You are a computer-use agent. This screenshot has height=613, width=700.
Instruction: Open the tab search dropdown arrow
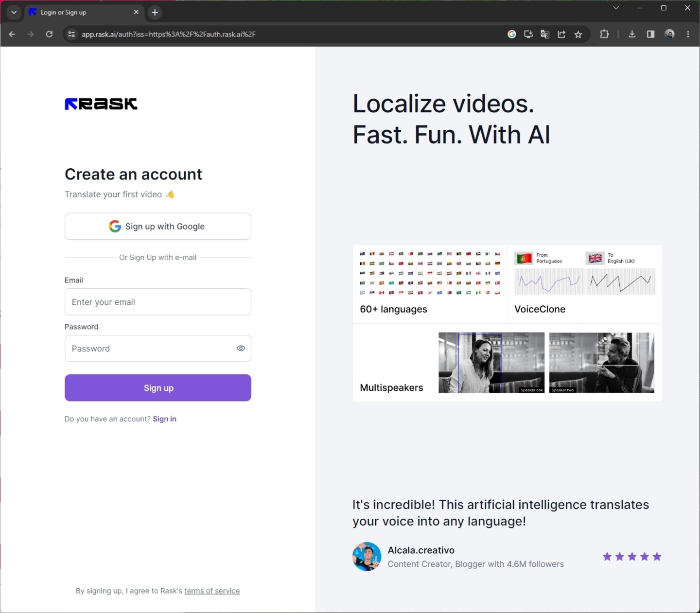pos(14,12)
